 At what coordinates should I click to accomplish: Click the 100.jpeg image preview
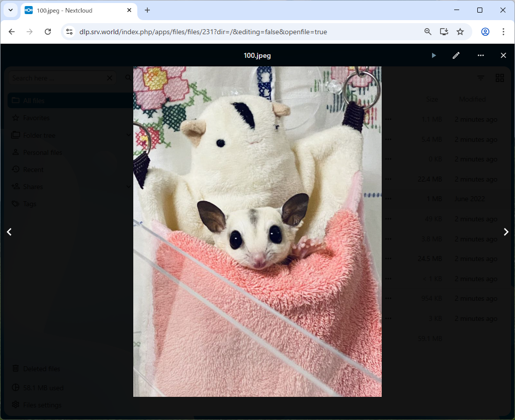257,232
